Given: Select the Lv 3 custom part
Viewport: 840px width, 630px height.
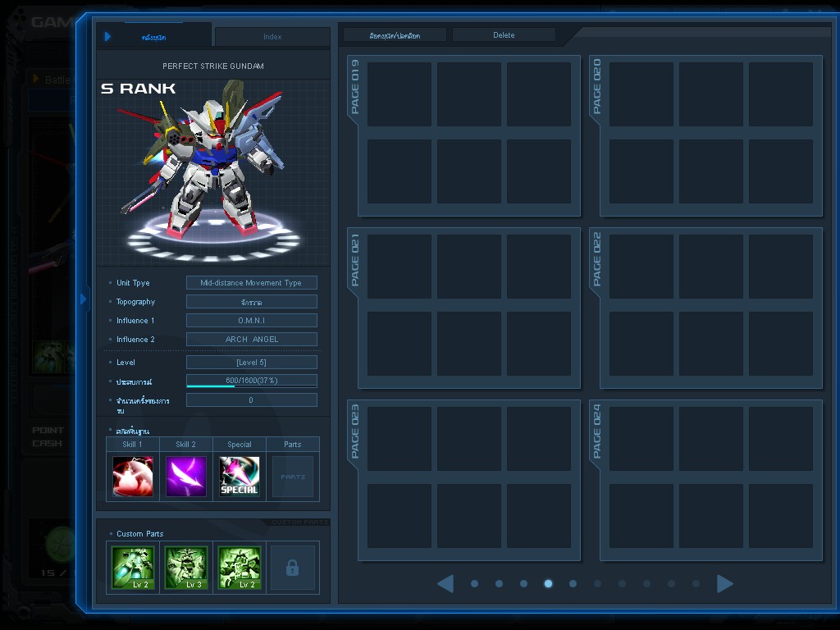Looking at the screenshot, I should 186,568.
